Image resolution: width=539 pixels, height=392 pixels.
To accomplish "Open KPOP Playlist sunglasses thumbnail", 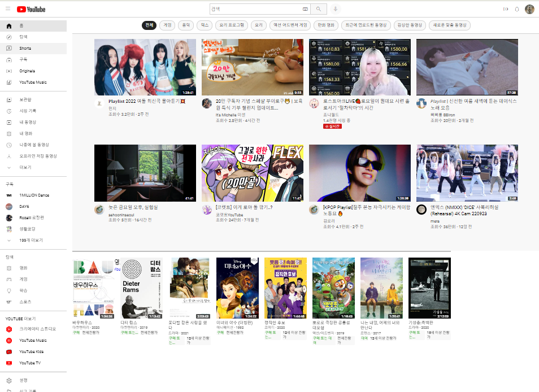I will (x=359, y=173).
